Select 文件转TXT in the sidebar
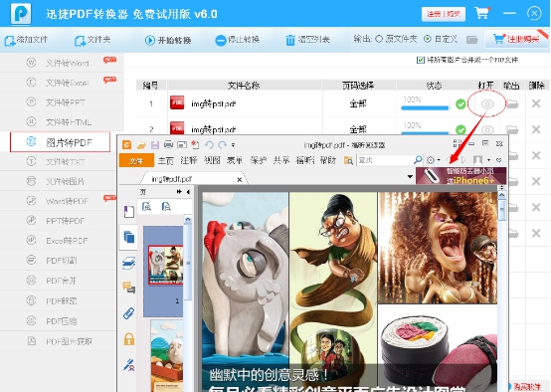551x392 pixels. click(59, 162)
